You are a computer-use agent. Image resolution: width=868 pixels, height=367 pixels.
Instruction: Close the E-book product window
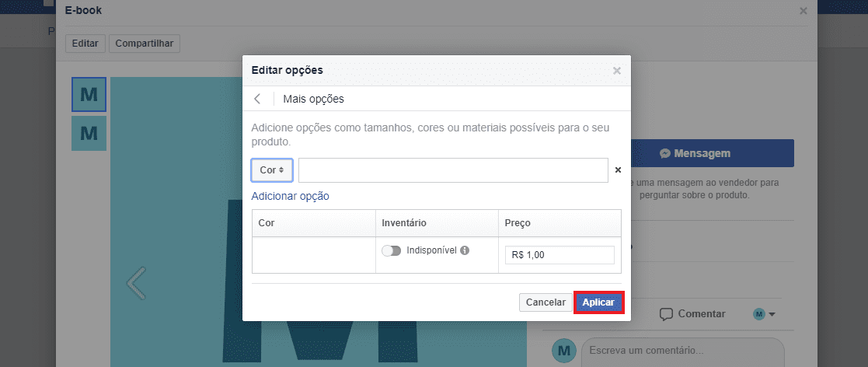804,11
